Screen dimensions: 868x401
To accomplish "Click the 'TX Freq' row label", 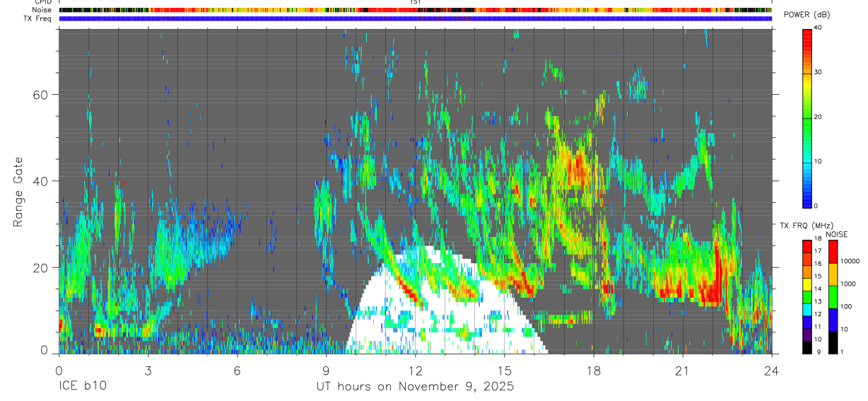I will point(38,18).
